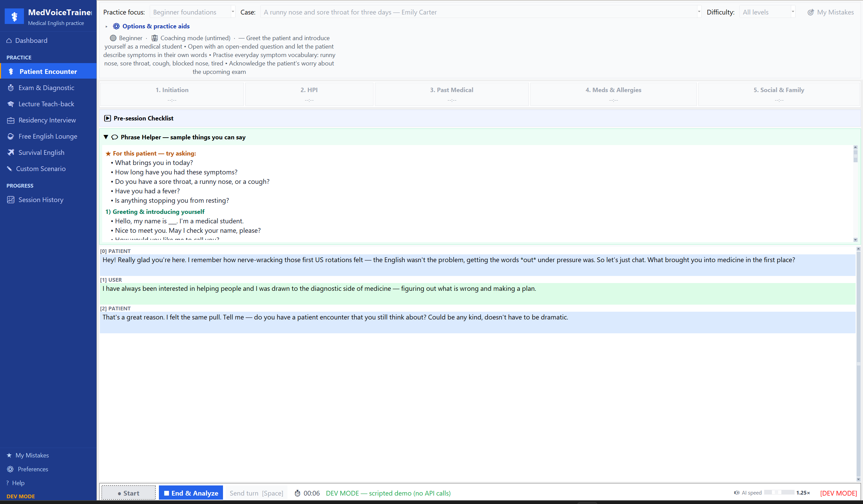Click the MedVoiceTrainer logo icon
863x504 pixels.
(14, 16)
